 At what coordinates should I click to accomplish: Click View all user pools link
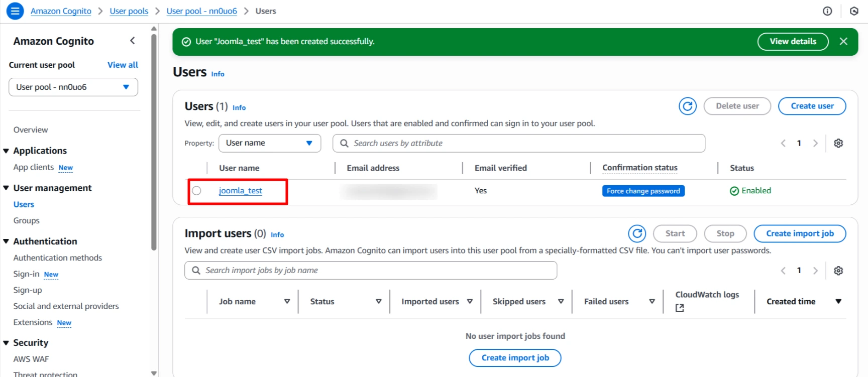pyautogui.click(x=123, y=65)
